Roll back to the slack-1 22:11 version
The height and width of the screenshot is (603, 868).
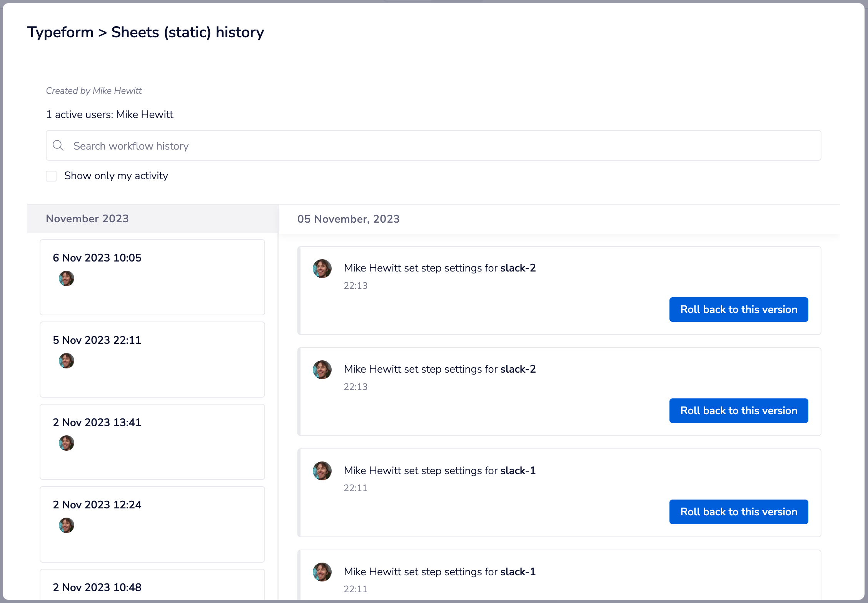tap(738, 512)
